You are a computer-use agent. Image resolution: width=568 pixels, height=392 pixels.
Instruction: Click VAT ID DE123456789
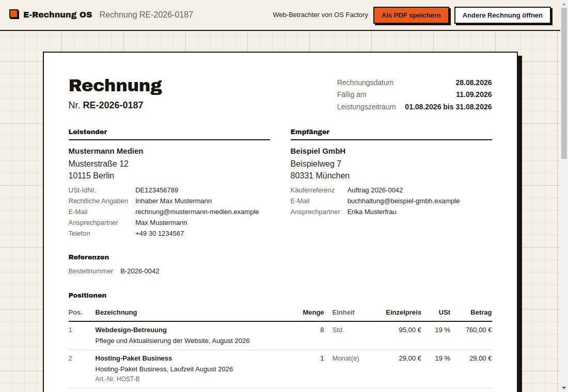[157, 190]
